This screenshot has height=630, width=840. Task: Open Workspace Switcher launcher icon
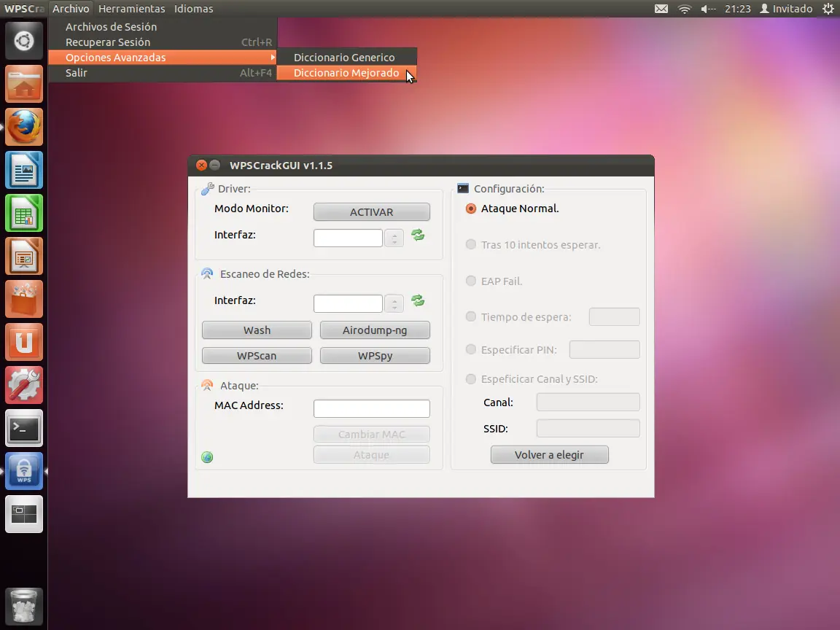(x=24, y=514)
